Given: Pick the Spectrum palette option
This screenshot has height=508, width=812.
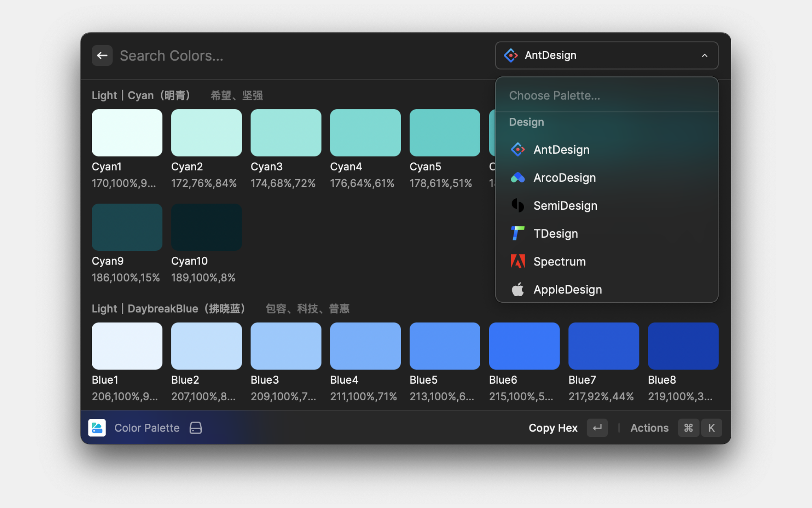Looking at the screenshot, I should tap(559, 261).
